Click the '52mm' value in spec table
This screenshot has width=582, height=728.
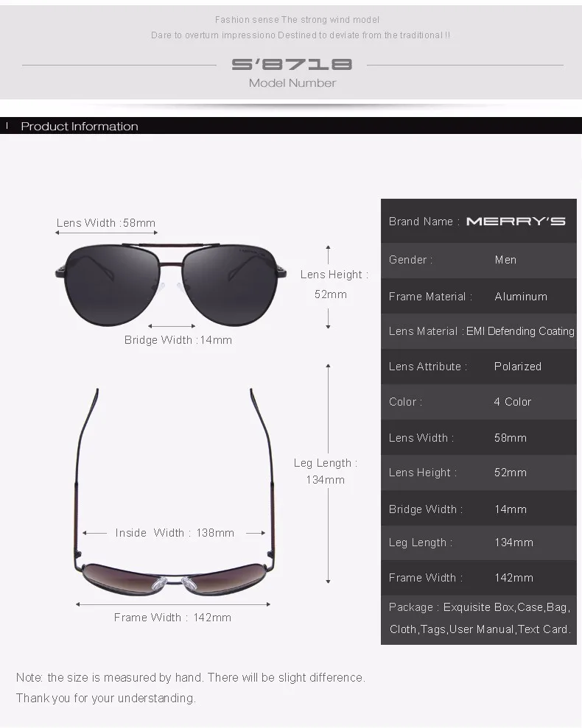(511, 473)
